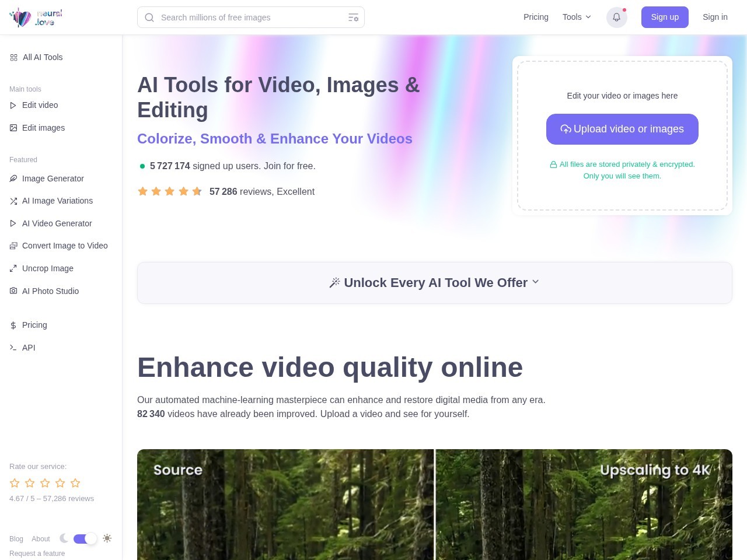Image resolution: width=747 pixels, height=560 pixels.
Task: Open the Tools dropdown menu
Action: [x=577, y=17]
